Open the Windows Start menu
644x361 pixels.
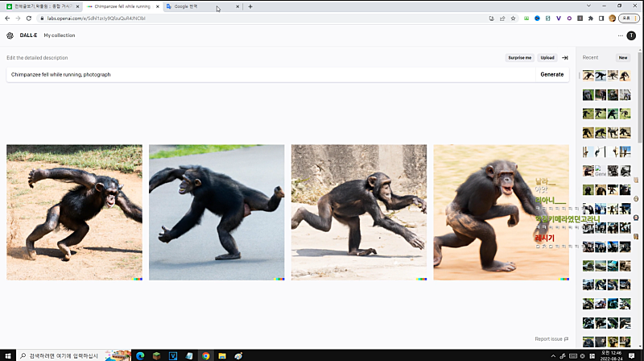coord(8,355)
